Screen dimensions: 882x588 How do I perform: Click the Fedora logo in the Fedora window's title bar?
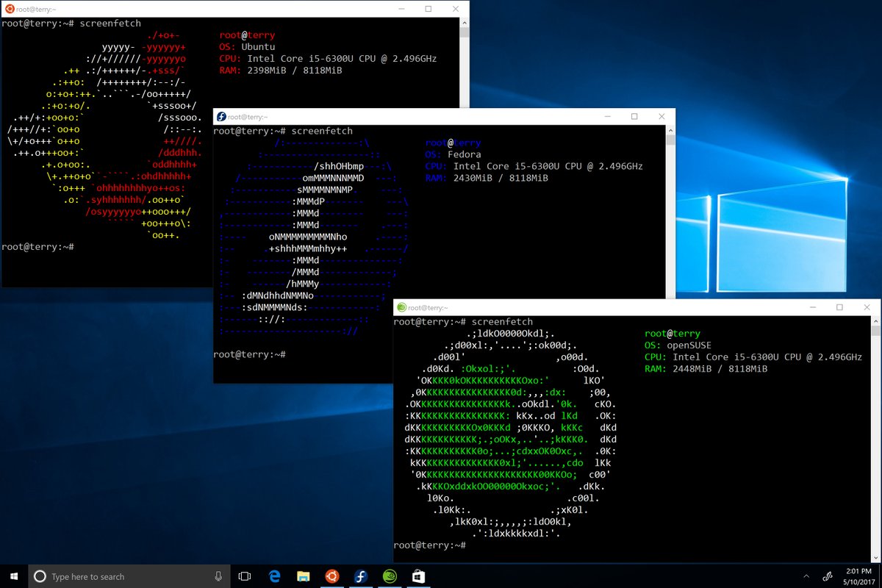[x=220, y=116]
